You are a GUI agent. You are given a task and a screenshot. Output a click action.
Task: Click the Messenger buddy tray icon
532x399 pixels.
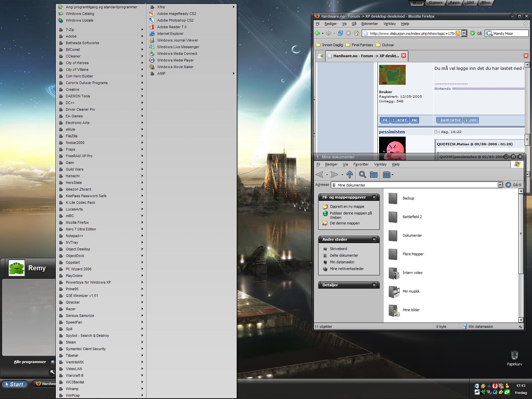pyautogui.click(x=507, y=386)
